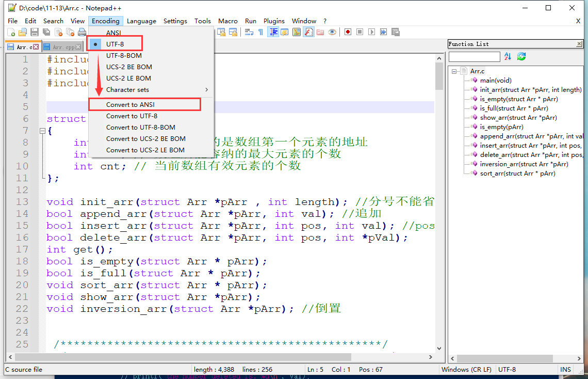
Task: Run the macro playback icon
Action: click(371, 31)
